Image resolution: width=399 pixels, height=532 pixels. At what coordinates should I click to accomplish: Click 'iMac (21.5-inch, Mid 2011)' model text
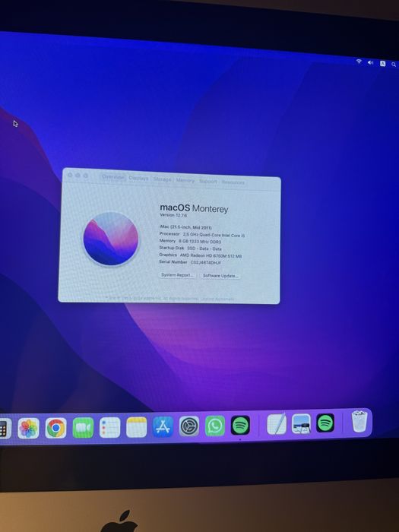[185, 227]
